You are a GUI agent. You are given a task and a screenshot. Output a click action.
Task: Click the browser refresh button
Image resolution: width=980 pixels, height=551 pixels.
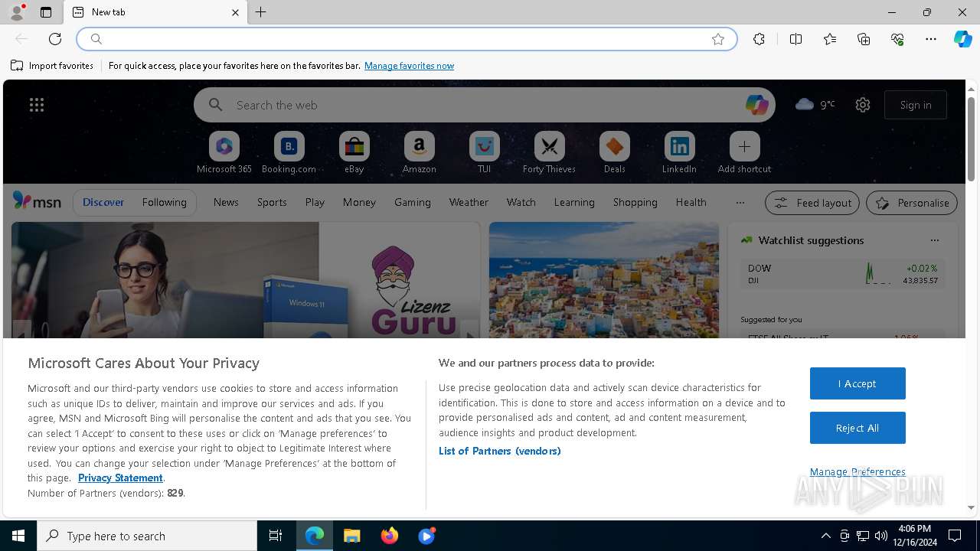(x=55, y=39)
